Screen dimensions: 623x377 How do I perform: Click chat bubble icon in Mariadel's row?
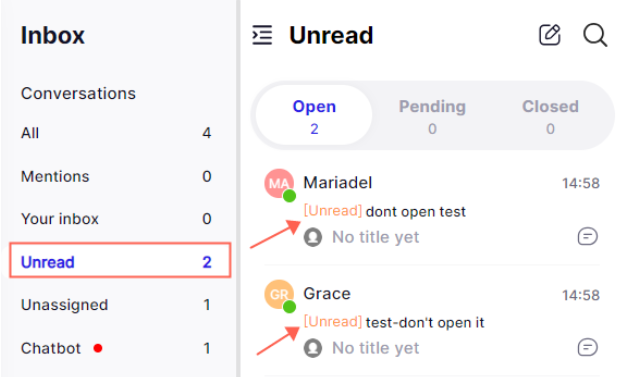[x=588, y=236]
